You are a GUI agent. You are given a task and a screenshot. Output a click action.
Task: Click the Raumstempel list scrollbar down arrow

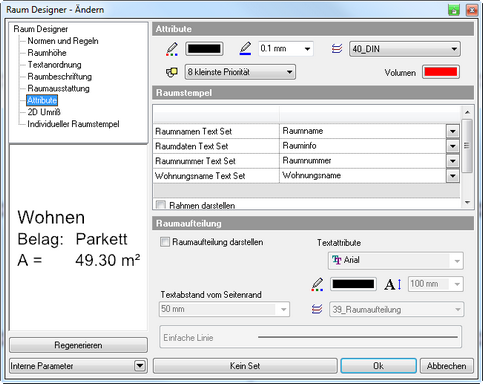467,202
